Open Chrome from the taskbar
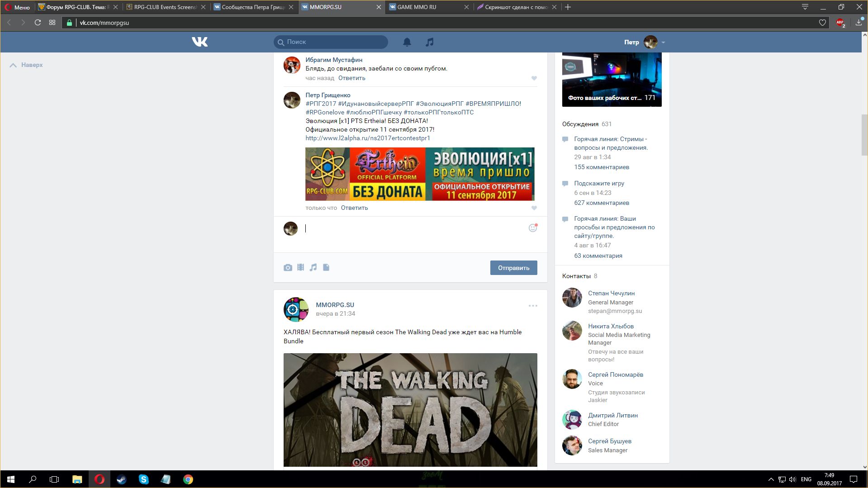Image resolution: width=868 pixels, height=488 pixels. [188, 479]
